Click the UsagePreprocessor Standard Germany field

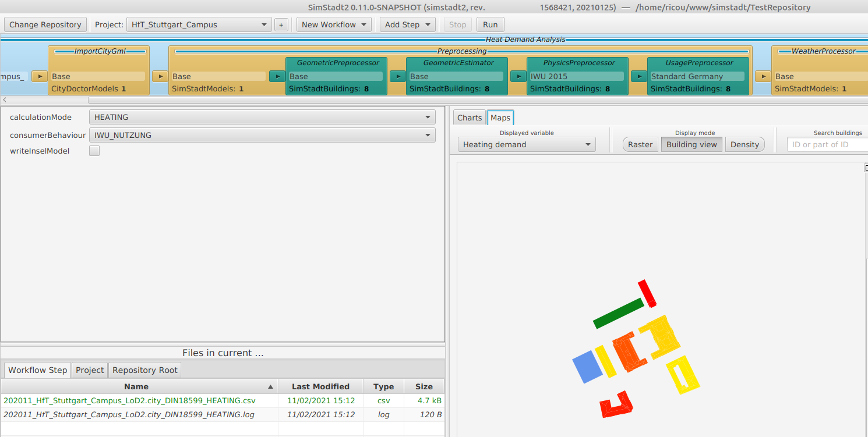pyautogui.click(x=697, y=76)
